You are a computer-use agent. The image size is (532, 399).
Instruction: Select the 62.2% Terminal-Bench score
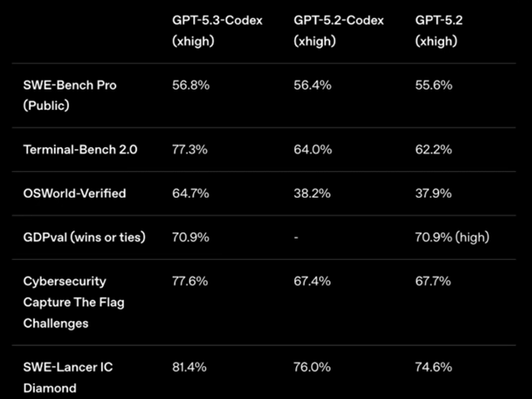tap(432, 150)
